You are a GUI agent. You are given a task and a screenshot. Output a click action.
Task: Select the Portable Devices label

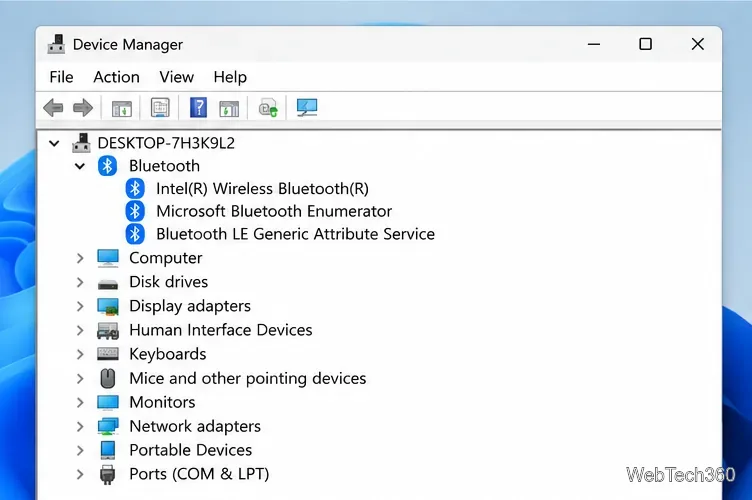click(190, 450)
